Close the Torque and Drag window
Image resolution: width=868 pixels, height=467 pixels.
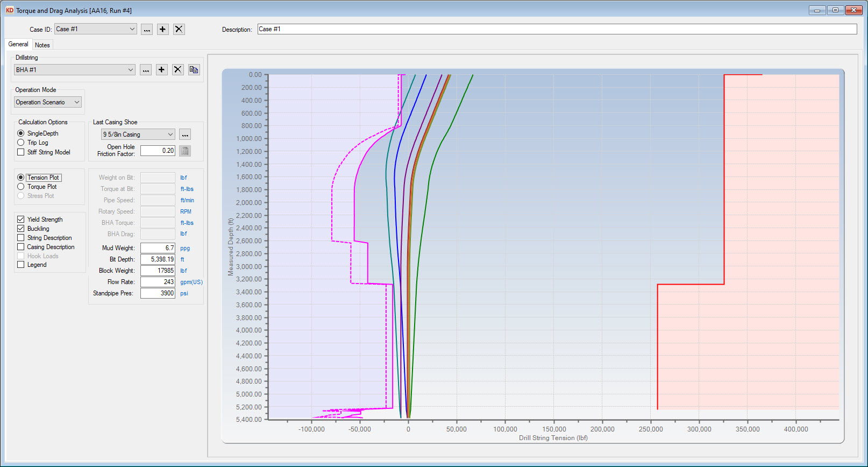tap(853, 10)
